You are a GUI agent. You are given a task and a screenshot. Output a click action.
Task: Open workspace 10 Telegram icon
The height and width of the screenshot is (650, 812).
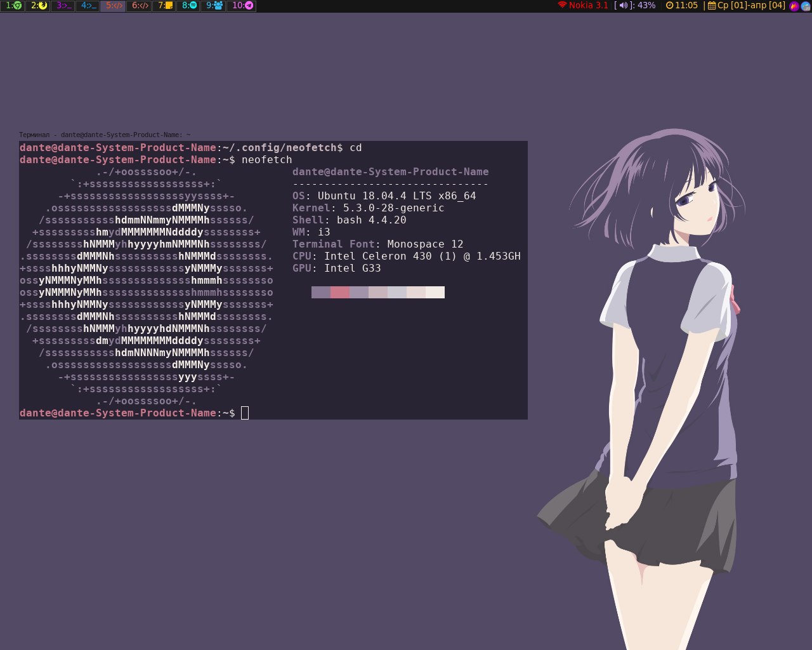click(241, 6)
